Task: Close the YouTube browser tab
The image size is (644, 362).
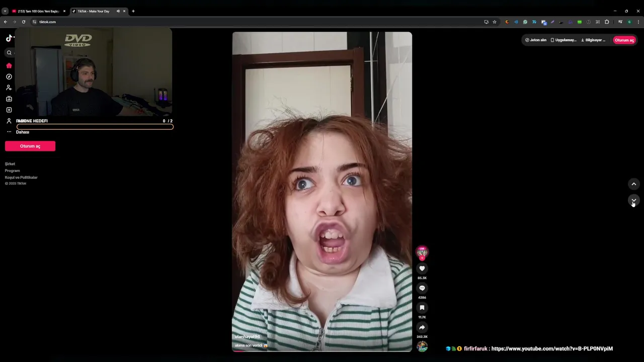Action: [x=64, y=11]
